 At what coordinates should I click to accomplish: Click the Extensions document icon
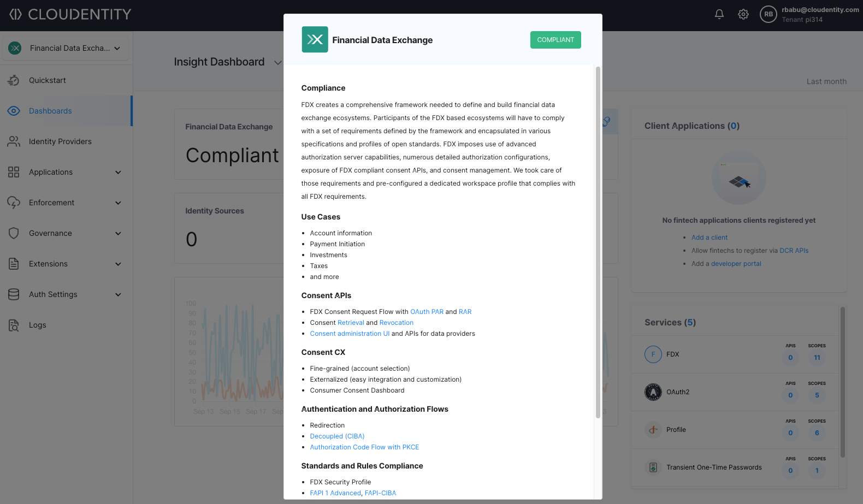click(14, 264)
